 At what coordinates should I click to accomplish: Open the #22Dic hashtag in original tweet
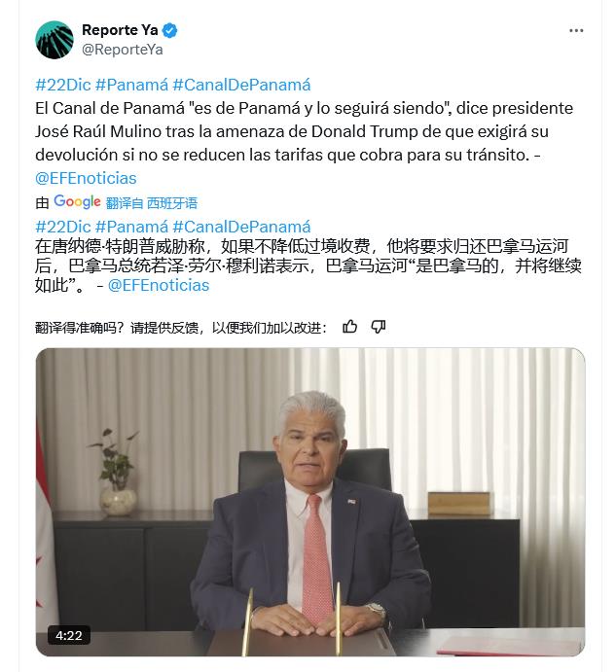click(63, 85)
